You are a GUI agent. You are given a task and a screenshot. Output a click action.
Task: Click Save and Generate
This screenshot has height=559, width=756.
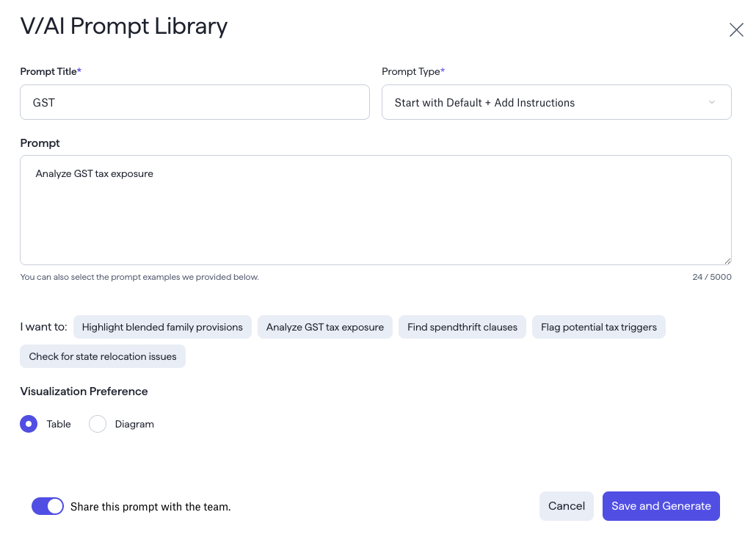[x=661, y=506]
